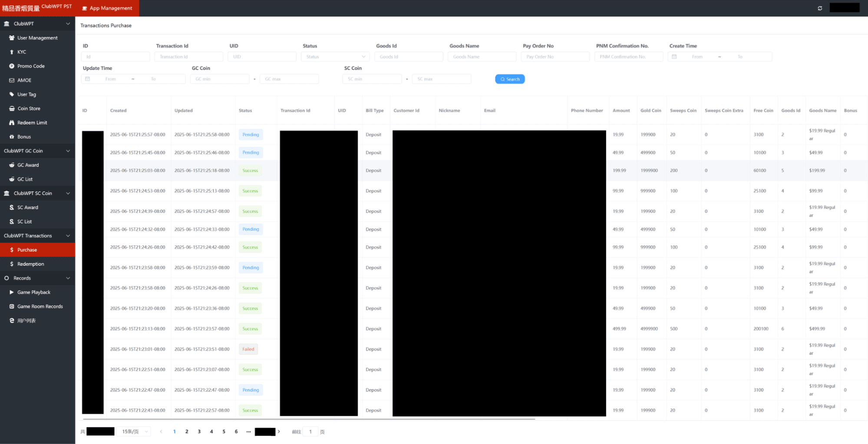This screenshot has width=868, height=444.
Task: Open Coin Store in sidebar
Action: pos(29,109)
